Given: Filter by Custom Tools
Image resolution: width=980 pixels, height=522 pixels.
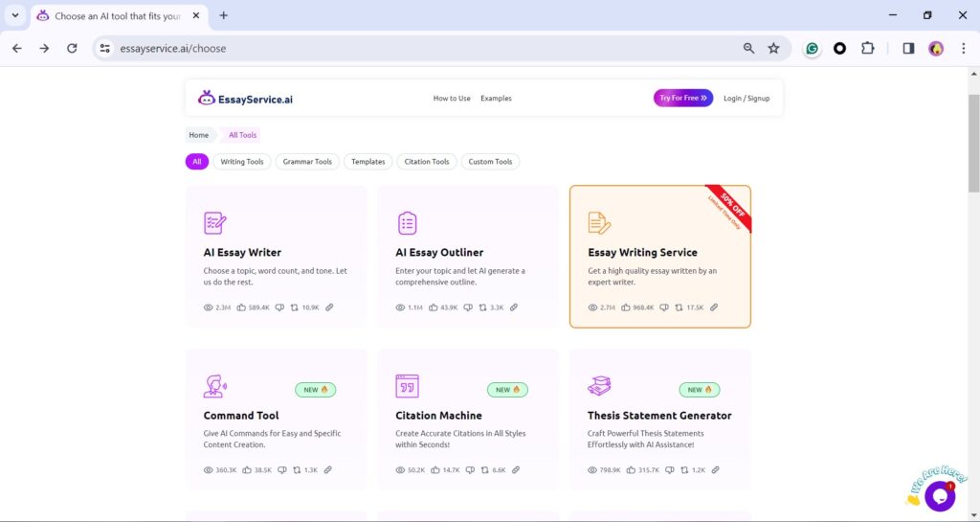Looking at the screenshot, I should [491, 161].
